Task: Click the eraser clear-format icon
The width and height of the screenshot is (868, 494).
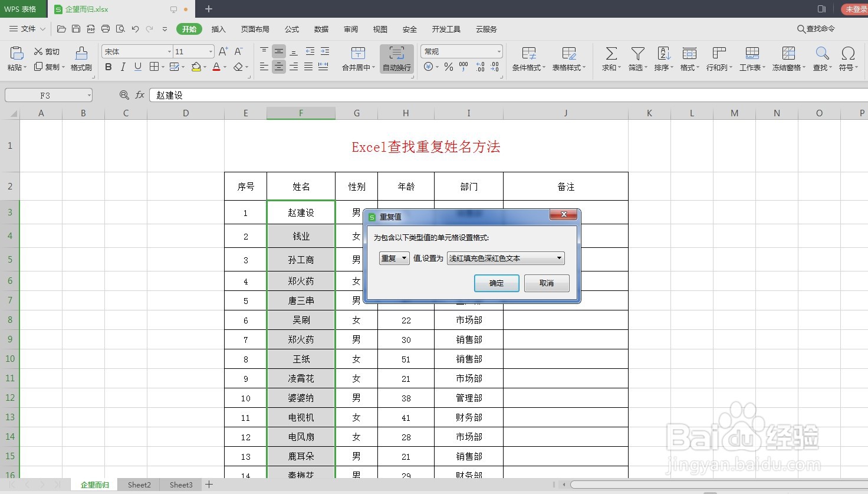Action: (238, 67)
